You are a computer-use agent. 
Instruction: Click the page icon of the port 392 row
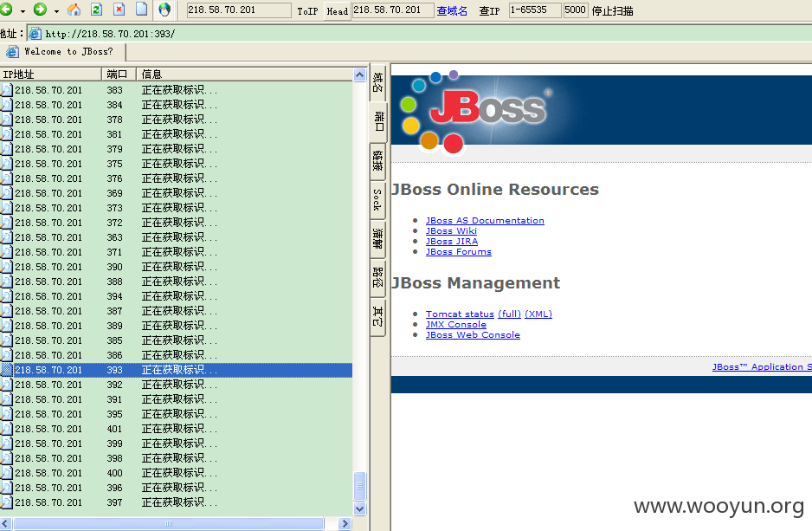pos(6,385)
